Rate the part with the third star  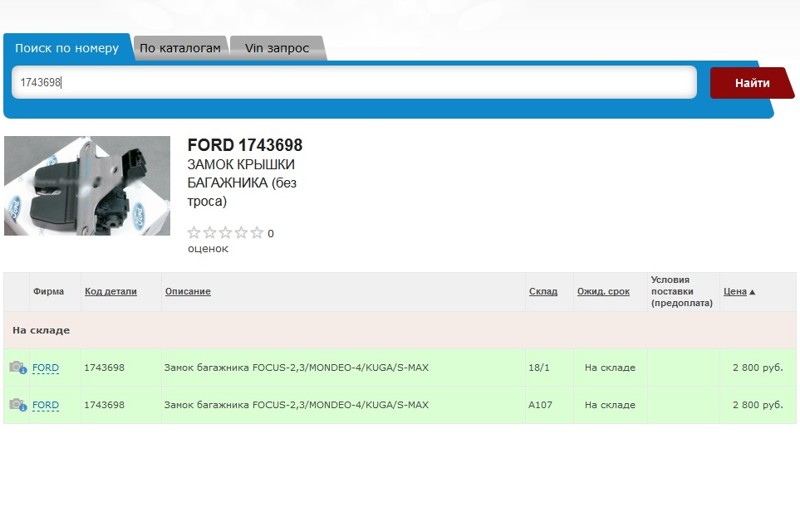[226, 233]
